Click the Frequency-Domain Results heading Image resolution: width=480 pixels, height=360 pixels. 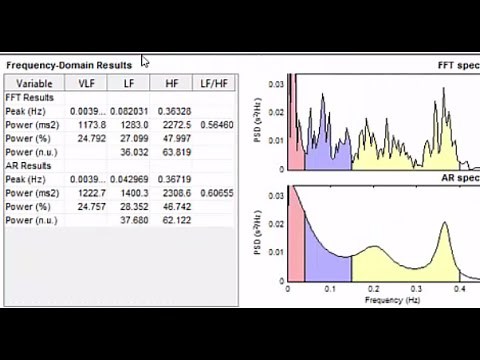pyautogui.click(x=69, y=65)
